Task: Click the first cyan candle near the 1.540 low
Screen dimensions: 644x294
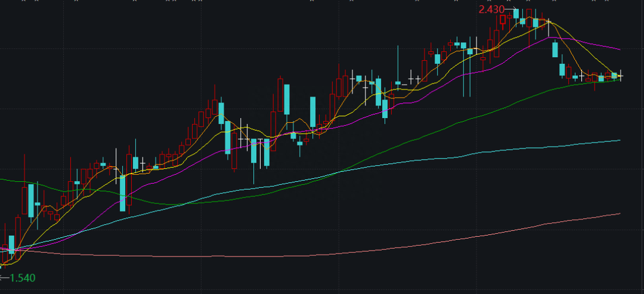Action: click(x=11, y=245)
